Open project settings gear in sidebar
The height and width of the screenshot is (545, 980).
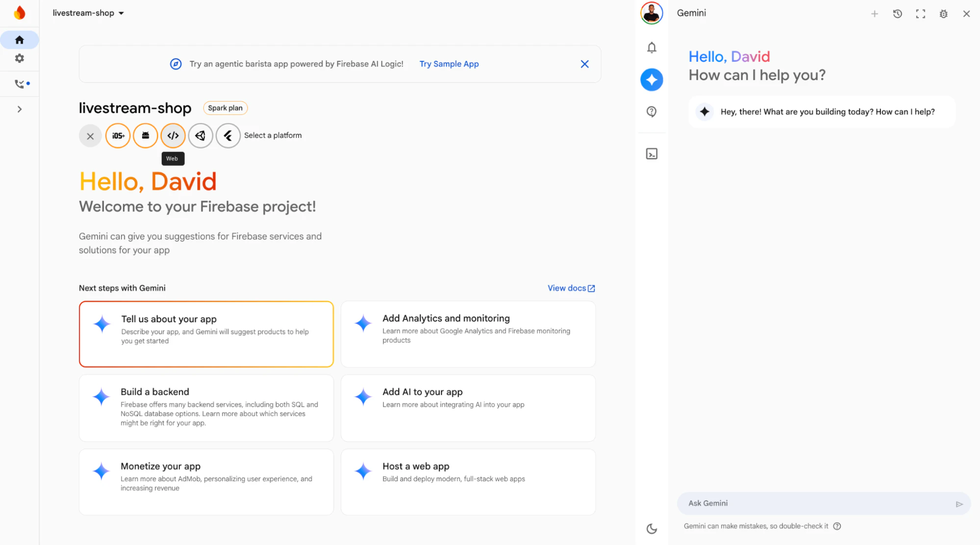point(20,58)
